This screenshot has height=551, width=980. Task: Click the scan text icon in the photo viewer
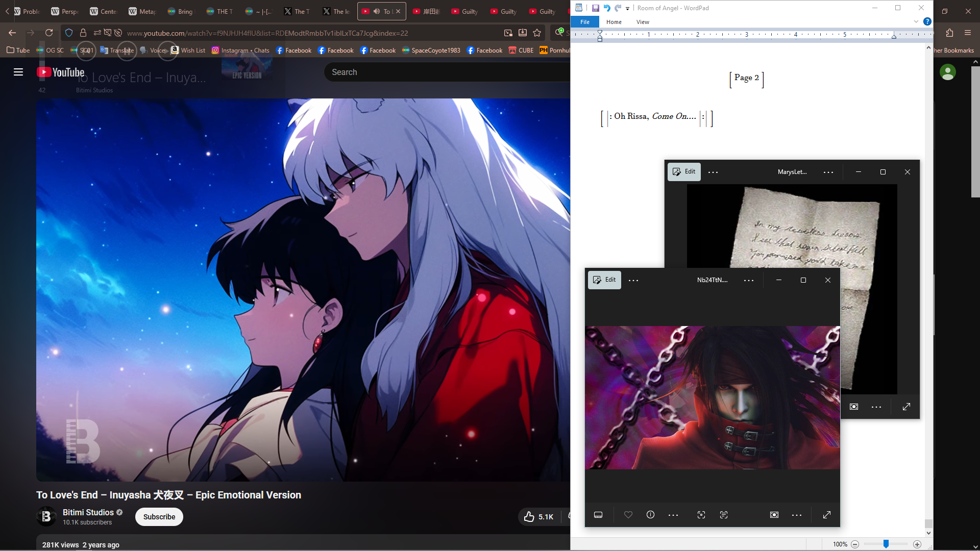pos(724,515)
